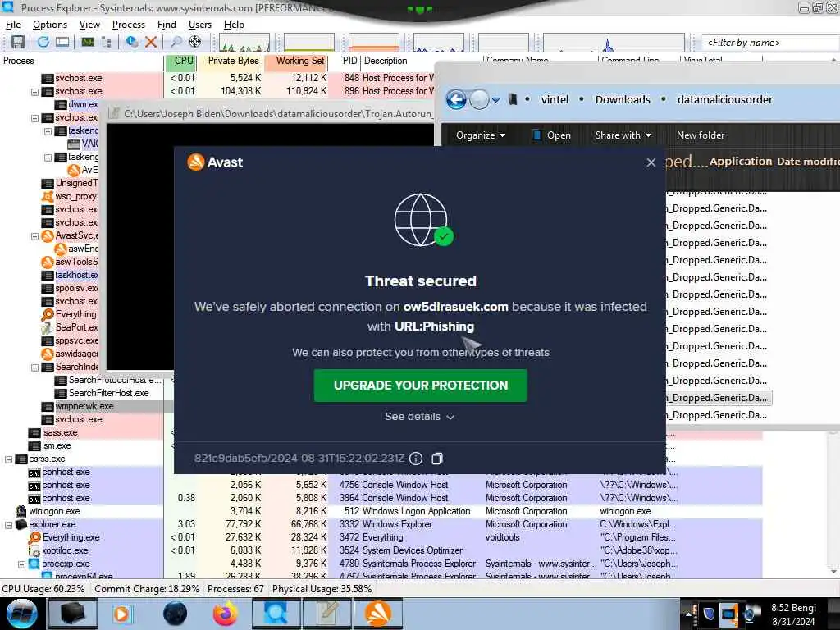Collapse the explorer.exe tree node
The width and height of the screenshot is (840, 630).
pos(8,525)
